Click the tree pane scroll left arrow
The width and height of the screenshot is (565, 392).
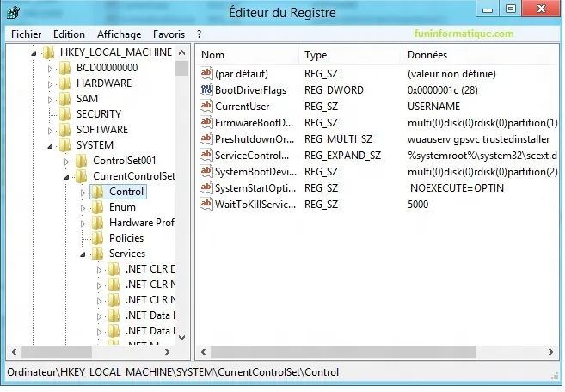tap(14, 352)
